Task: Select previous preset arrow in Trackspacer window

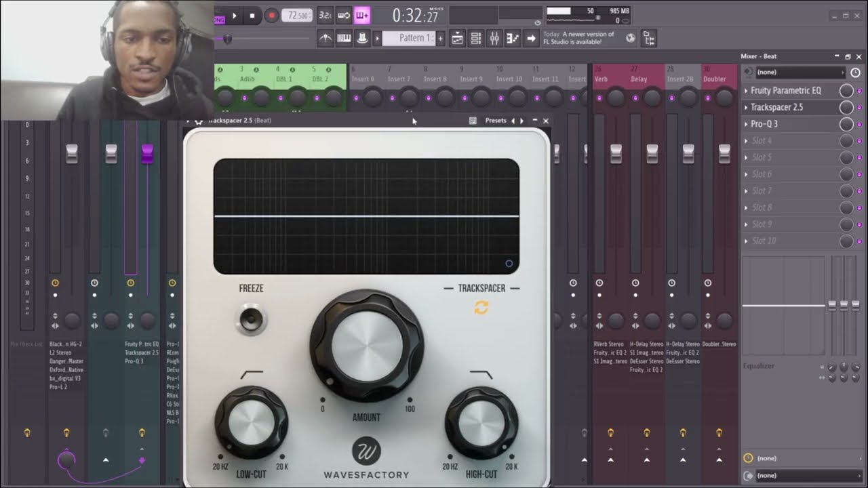Action: pyautogui.click(x=513, y=121)
